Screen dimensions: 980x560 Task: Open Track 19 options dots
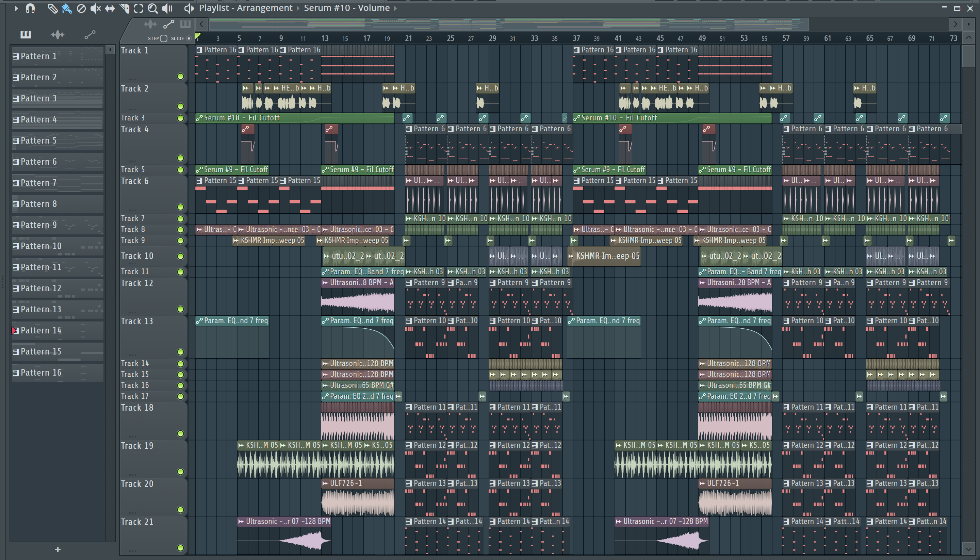[x=133, y=475]
